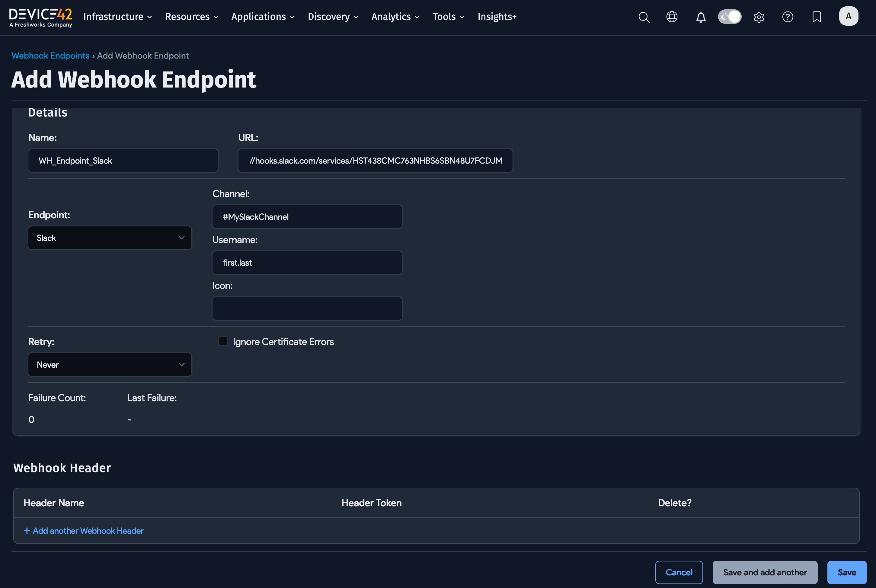This screenshot has height=588, width=876.
Task: Check Ignore Certificate Errors checkbox
Action: [223, 341]
